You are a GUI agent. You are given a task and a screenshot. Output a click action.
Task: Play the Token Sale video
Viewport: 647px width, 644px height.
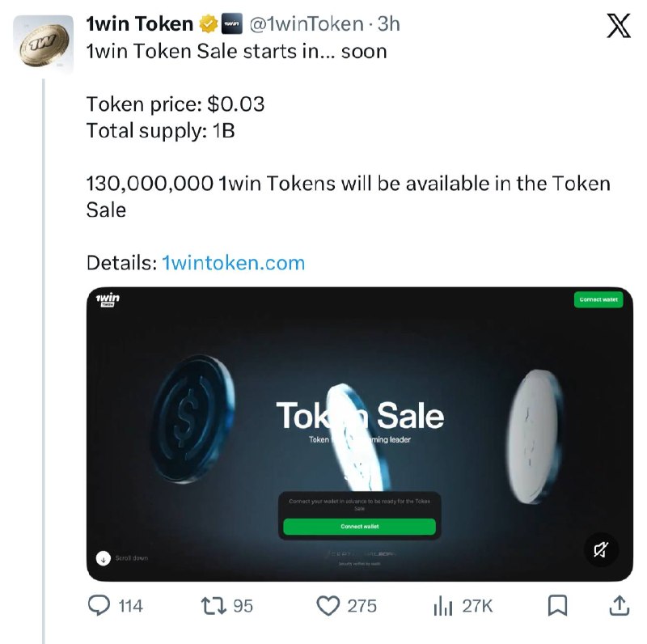[359, 434]
